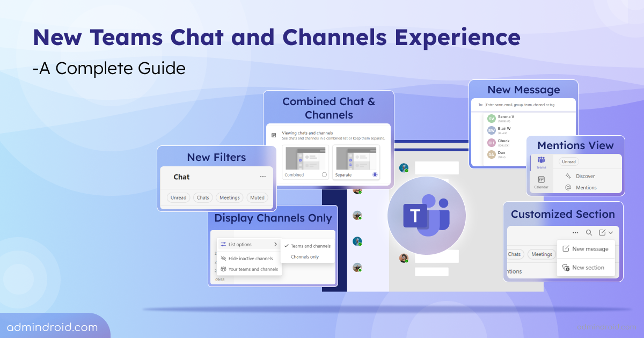Select the Separate radio button

click(375, 175)
